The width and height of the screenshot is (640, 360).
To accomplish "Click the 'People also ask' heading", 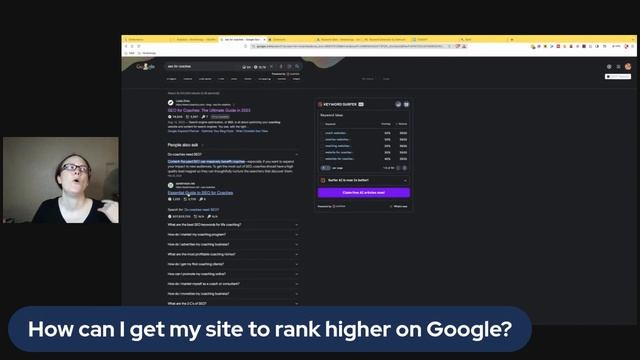I will coord(183,145).
